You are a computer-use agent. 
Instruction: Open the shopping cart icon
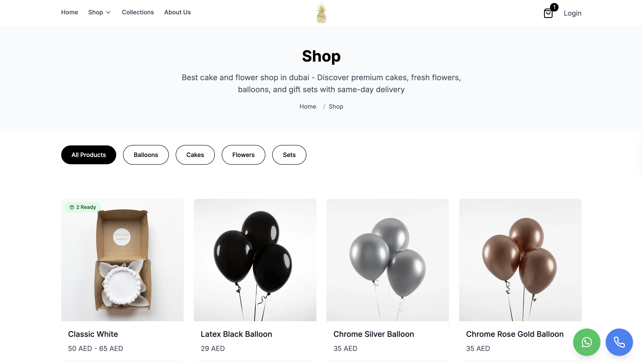point(548,13)
